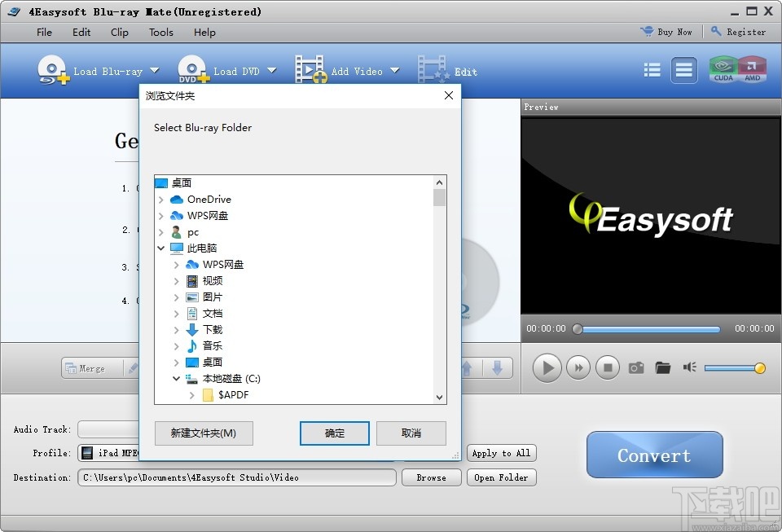Screen dimensions: 782x532
Task: Open the Clip menu
Action: coord(119,33)
